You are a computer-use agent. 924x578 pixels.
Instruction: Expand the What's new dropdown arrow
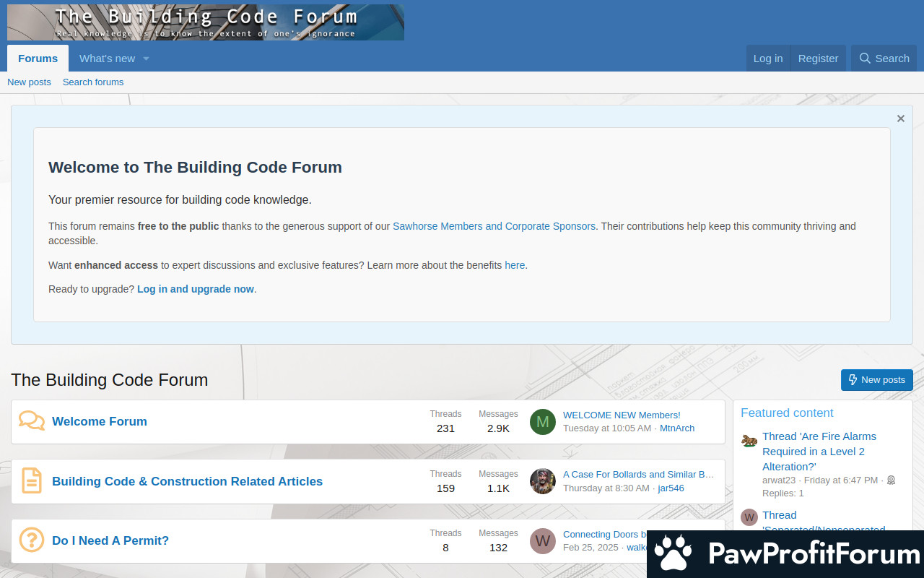point(146,59)
